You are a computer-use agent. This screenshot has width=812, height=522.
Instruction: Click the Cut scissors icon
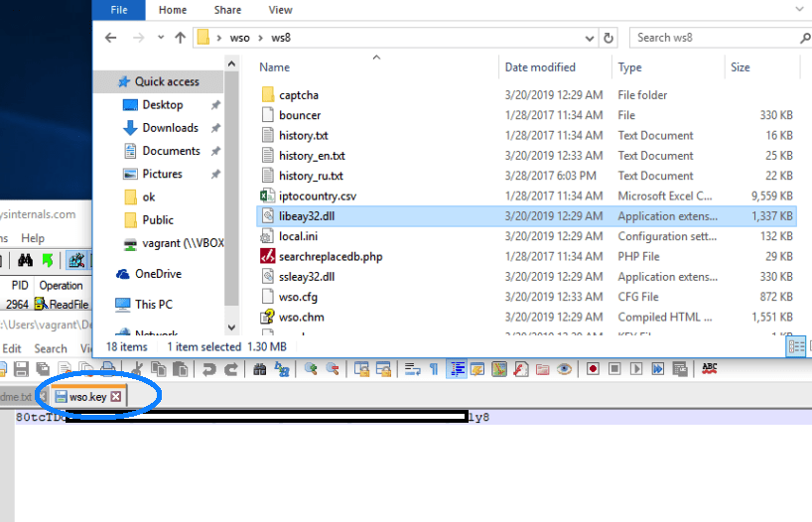[137, 369]
